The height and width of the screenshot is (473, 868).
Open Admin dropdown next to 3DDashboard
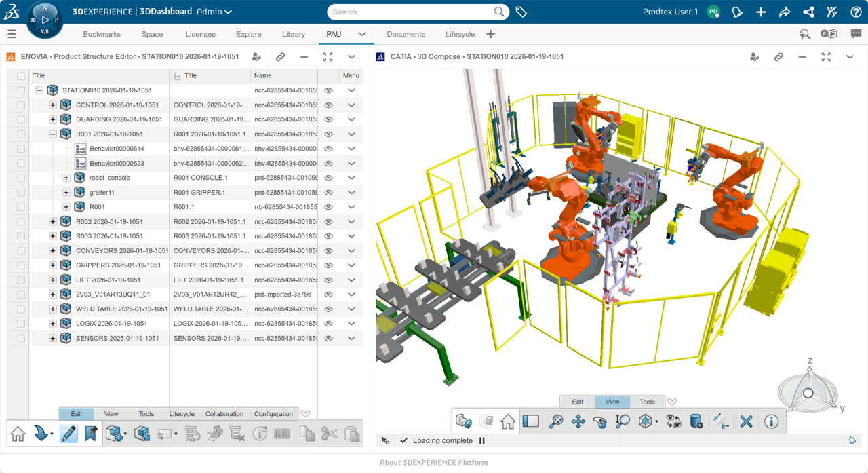click(x=214, y=12)
